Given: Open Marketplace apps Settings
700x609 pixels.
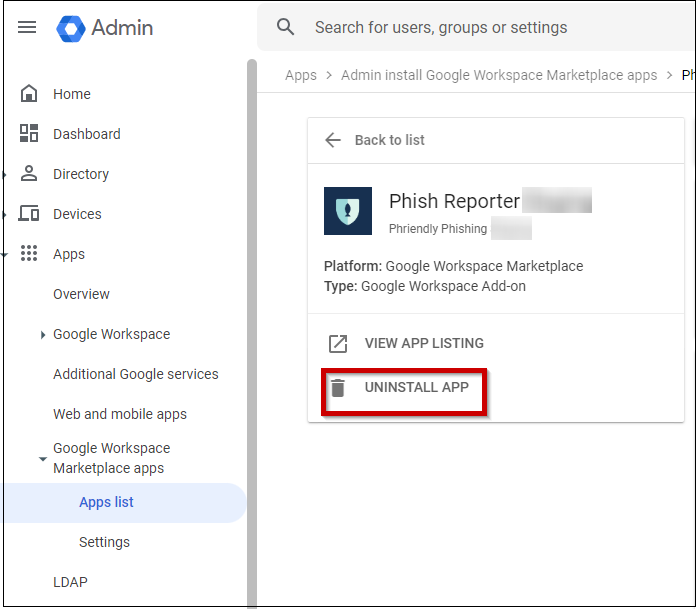Looking at the screenshot, I should tap(104, 542).
